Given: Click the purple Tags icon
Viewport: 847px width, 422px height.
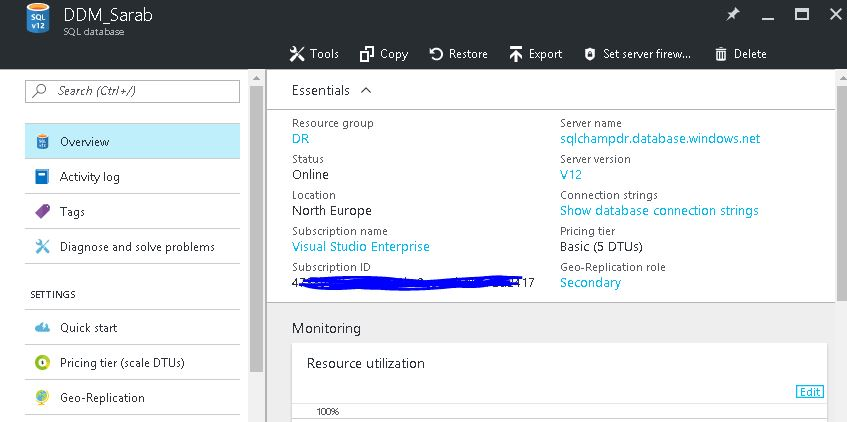Looking at the screenshot, I should click(x=42, y=211).
